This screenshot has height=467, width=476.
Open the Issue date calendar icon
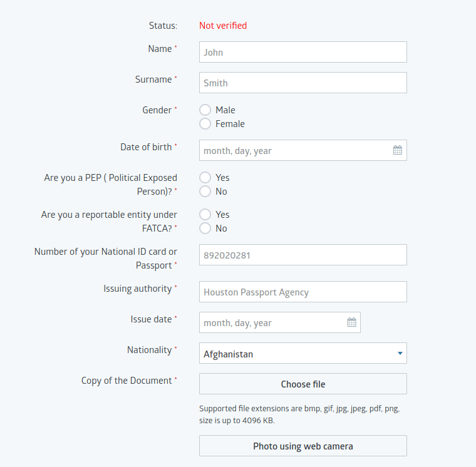click(x=351, y=322)
